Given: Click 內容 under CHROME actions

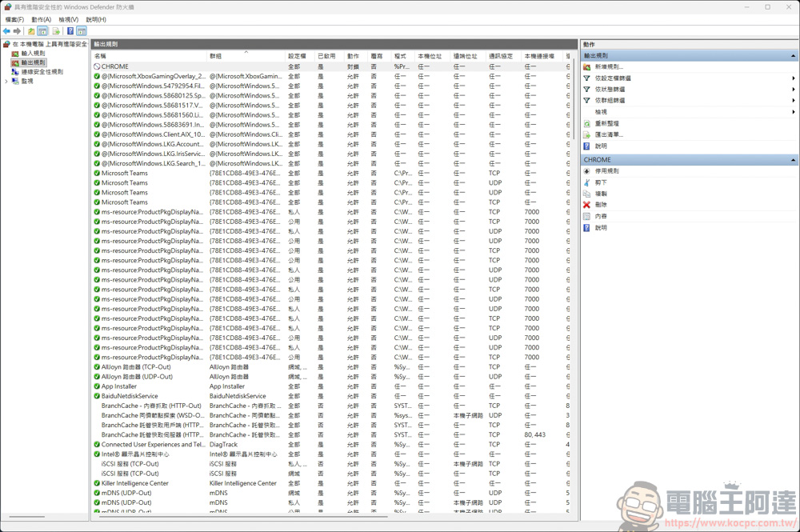Looking at the screenshot, I should tap(601, 216).
